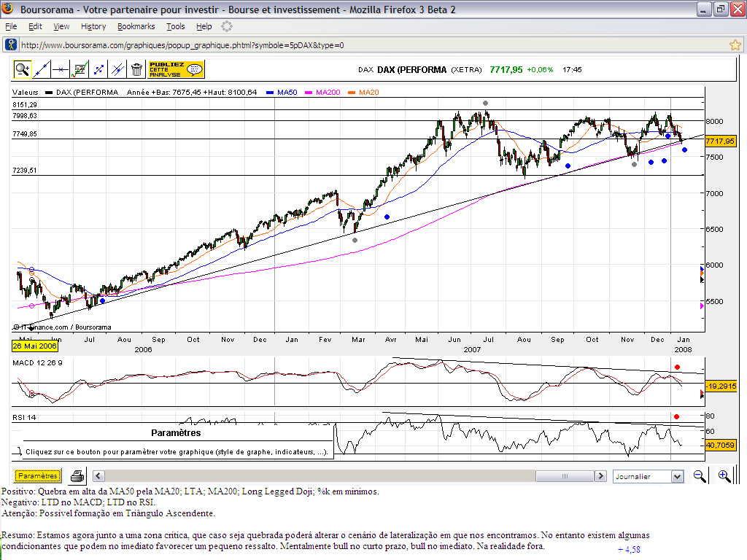This screenshot has width=747, height=560.
Task: Select the trend line drawing tool
Action: (x=42, y=69)
